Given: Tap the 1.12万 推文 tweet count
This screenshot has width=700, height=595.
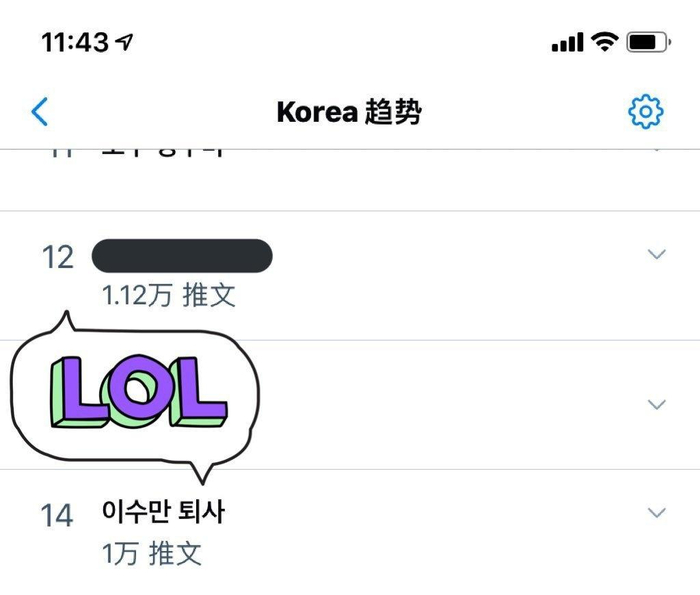Looking at the screenshot, I should coord(169,295).
